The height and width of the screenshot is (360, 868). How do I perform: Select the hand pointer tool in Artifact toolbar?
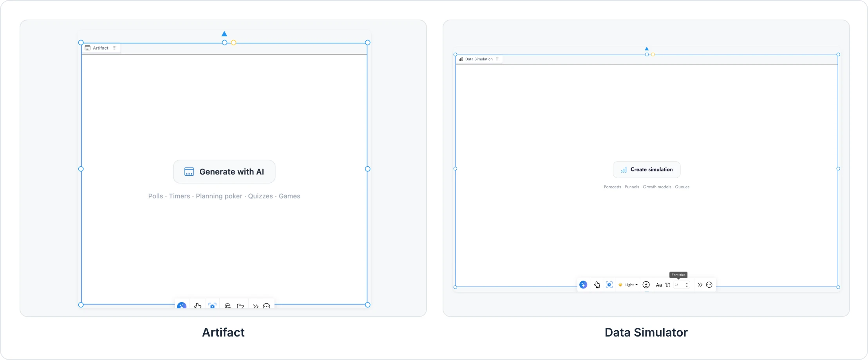[x=198, y=306]
